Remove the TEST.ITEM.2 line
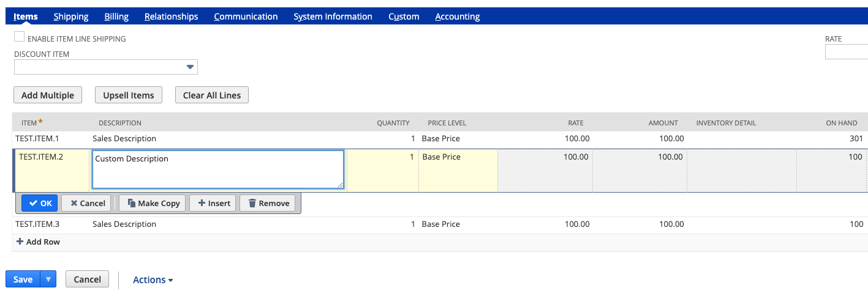Viewport: 868px width, 296px height. [268, 203]
